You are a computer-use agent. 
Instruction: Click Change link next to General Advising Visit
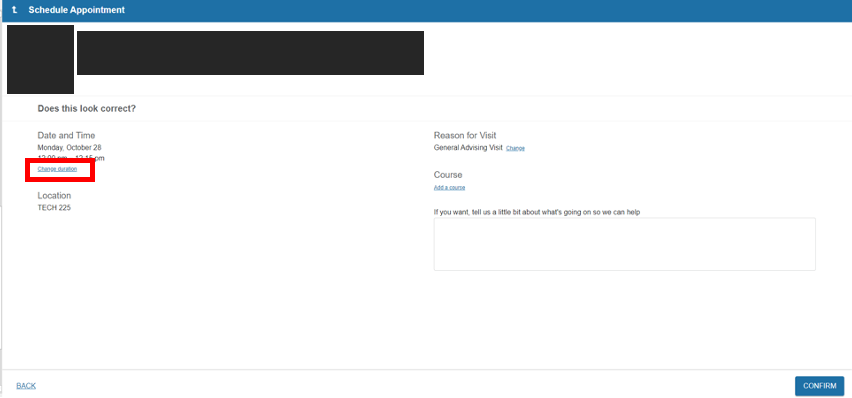515,148
